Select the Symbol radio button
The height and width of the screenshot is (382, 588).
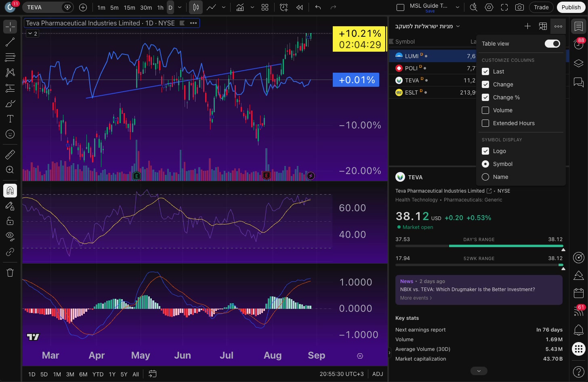click(x=485, y=164)
